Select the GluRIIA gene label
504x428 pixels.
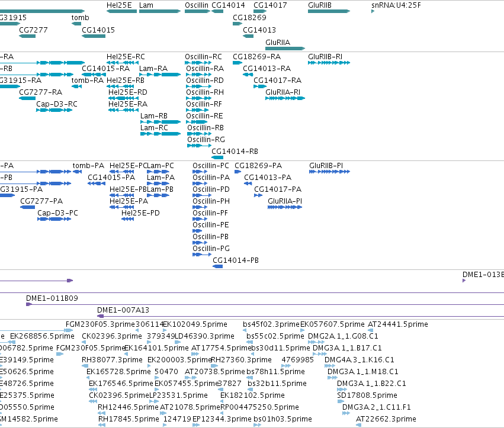coord(278,43)
